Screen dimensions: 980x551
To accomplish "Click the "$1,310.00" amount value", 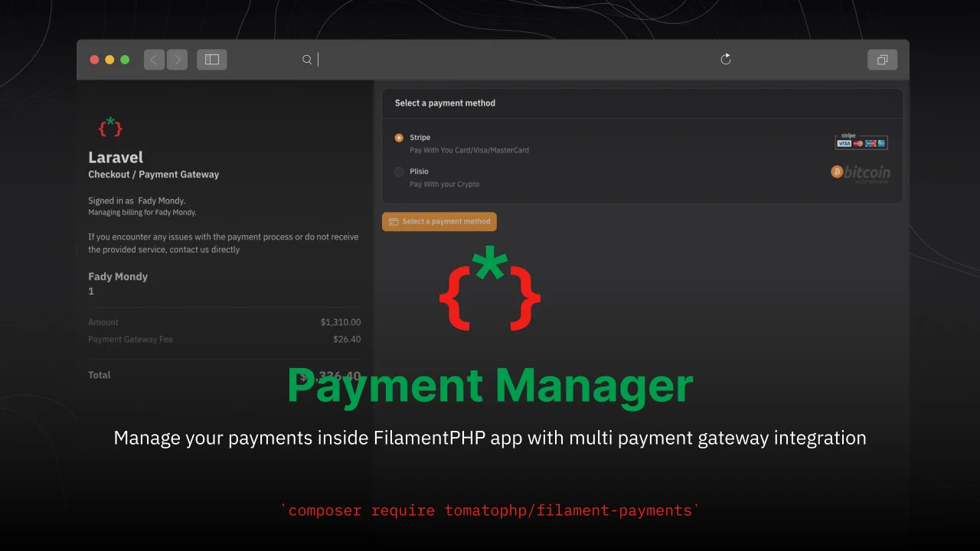I will tap(341, 322).
